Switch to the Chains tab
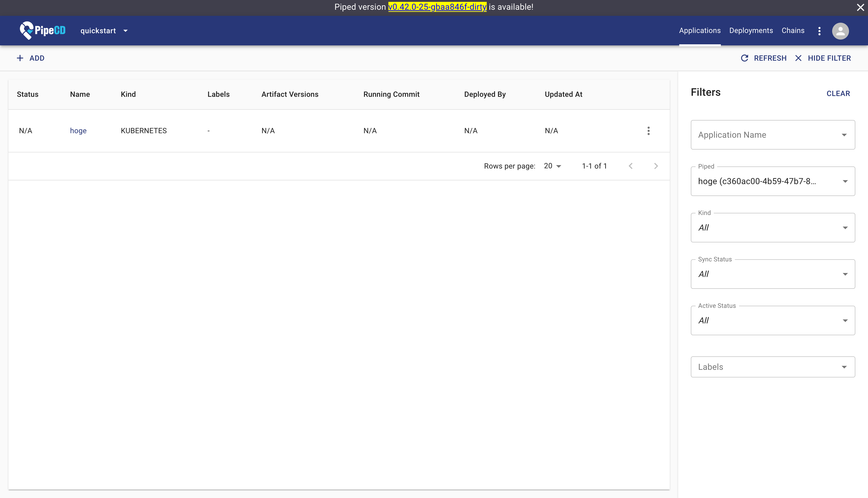This screenshot has height=498, width=868. pos(793,30)
